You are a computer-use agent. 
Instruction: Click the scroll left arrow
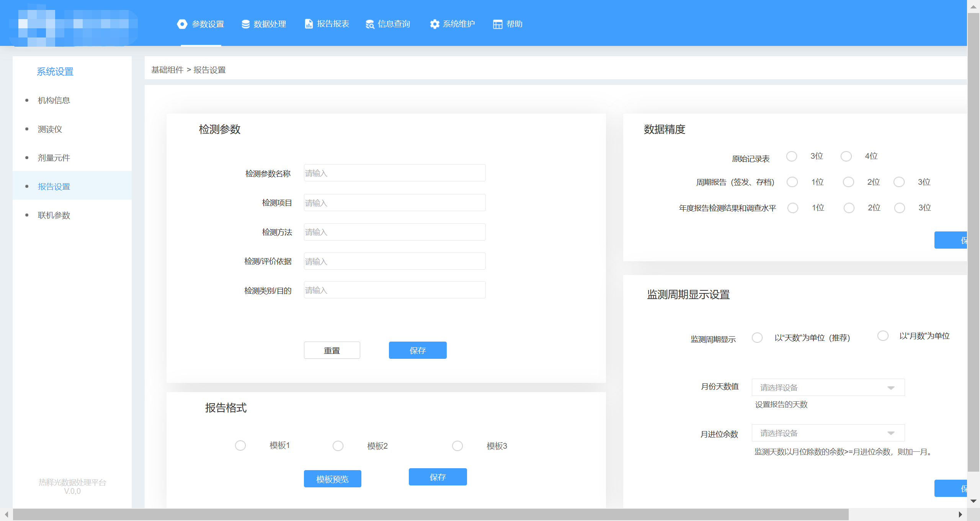click(x=6, y=514)
